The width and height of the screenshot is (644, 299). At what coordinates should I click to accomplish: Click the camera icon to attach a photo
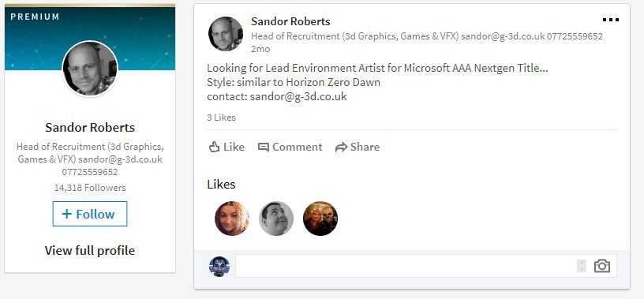[601, 266]
